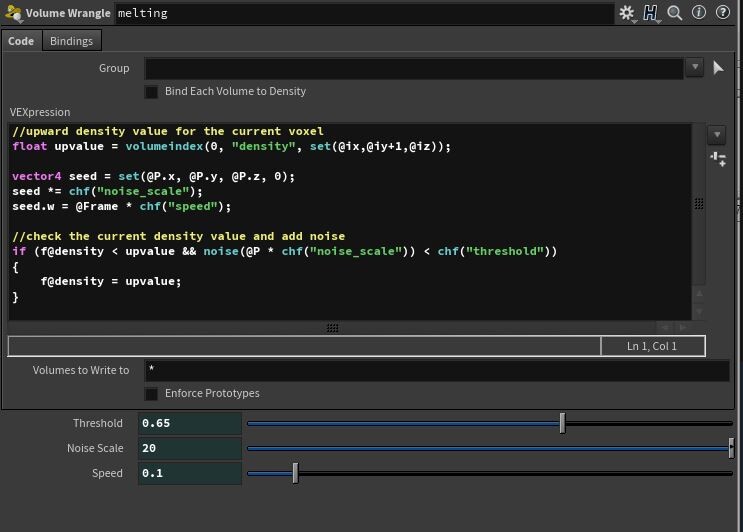Toggle Bind Each Volume to Density
The height and width of the screenshot is (532, 743).
(151, 92)
